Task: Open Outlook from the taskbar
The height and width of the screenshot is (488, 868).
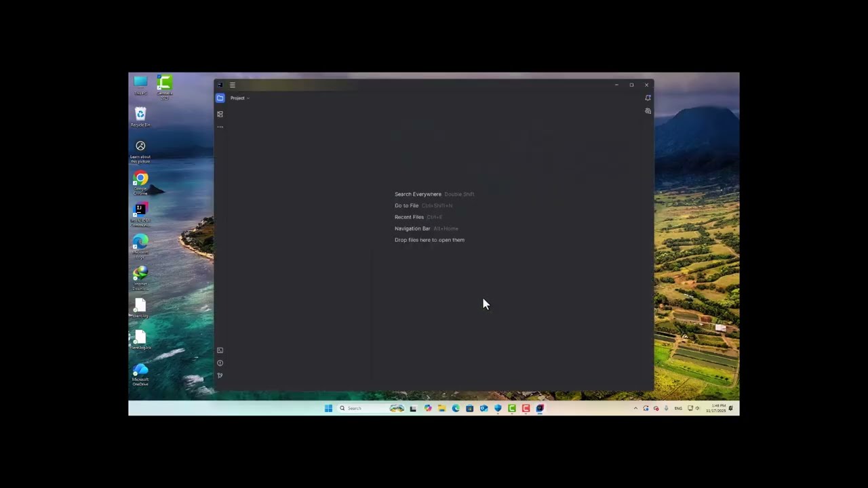Action: point(484,408)
